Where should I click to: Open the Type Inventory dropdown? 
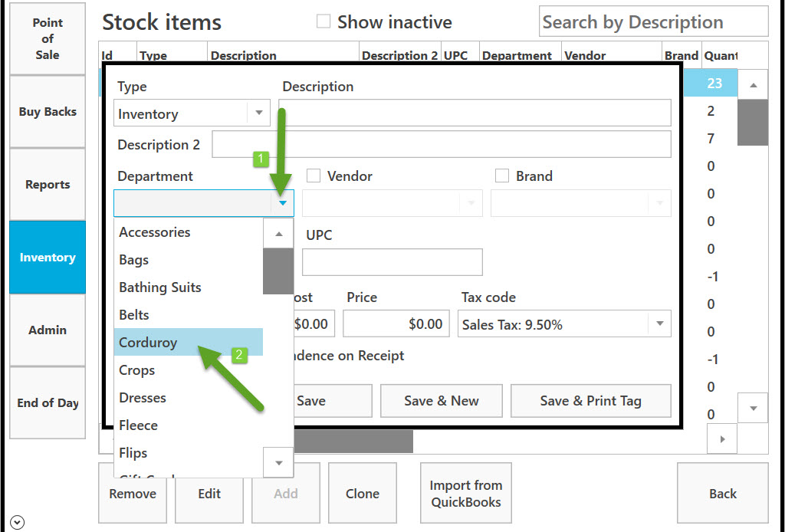(x=192, y=113)
